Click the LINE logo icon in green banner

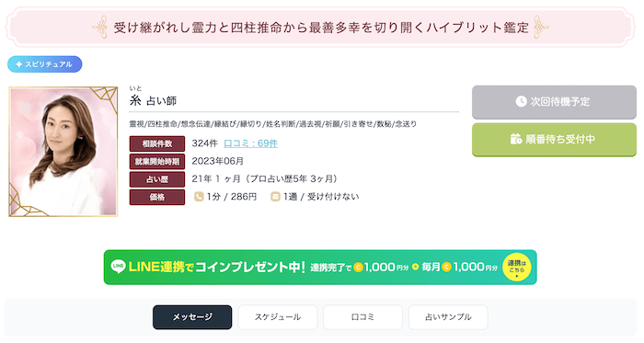[x=118, y=267]
